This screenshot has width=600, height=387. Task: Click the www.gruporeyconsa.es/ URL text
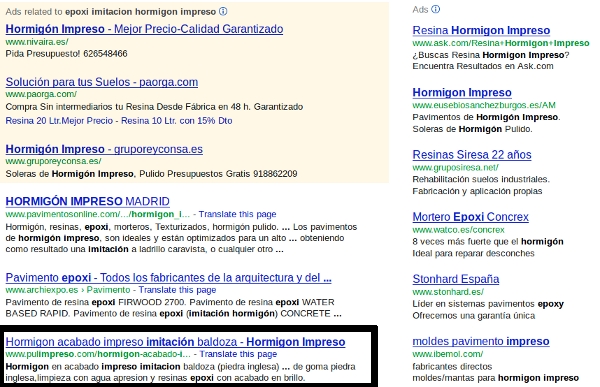tap(53, 161)
